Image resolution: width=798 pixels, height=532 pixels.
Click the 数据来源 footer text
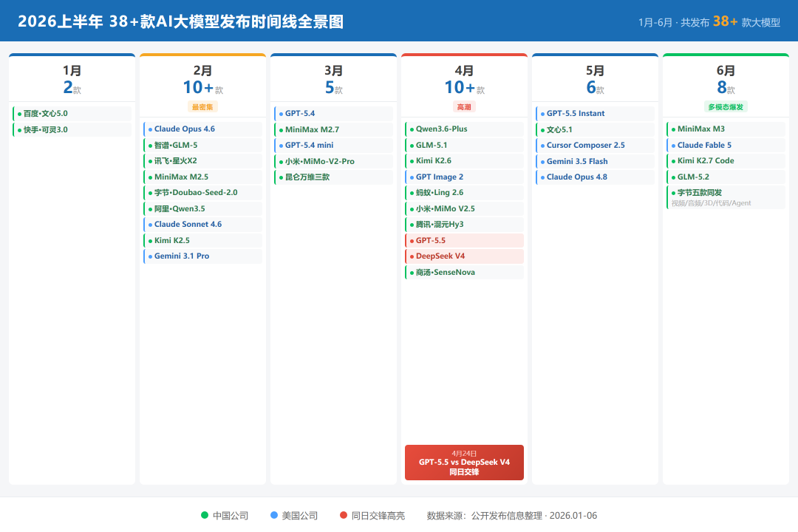tap(512, 516)
